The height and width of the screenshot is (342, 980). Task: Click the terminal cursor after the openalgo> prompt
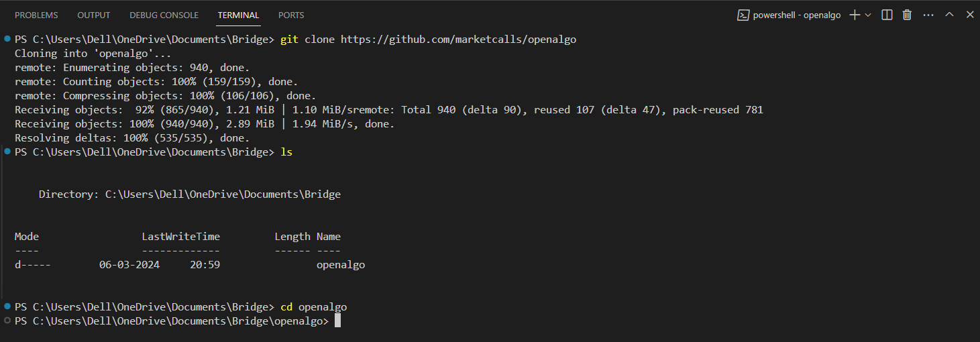pos(338,321)
